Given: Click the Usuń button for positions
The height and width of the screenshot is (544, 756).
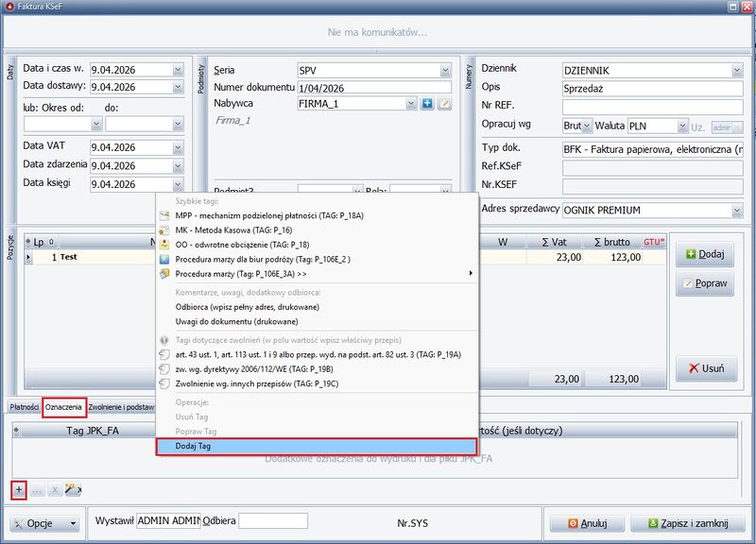Looking at the screenshot, I should point(706,369).
